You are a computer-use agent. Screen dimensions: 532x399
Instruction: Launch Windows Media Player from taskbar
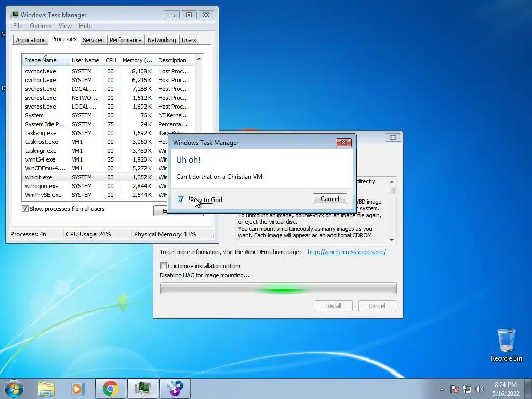pyautogui.click(x=77, y=389)
